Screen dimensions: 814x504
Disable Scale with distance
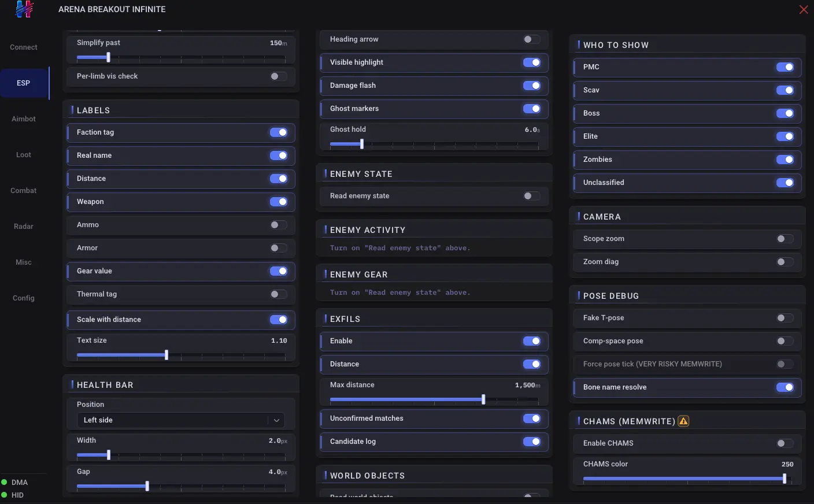pyautogui.click(x=279, y=320)
